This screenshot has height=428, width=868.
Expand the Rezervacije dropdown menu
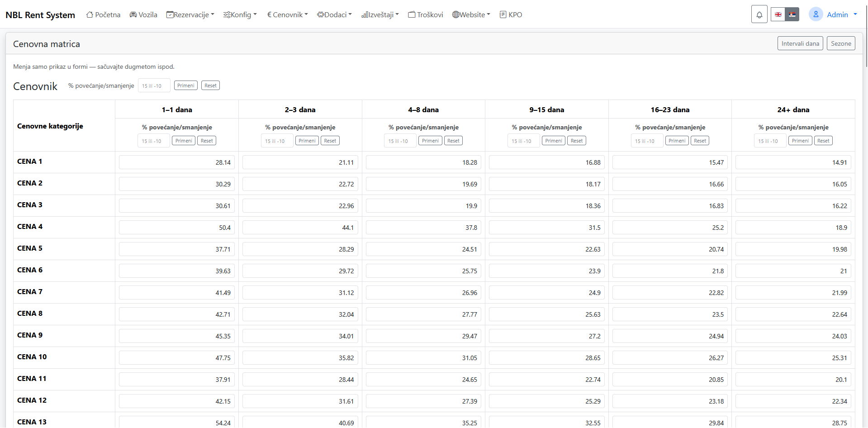190,14
